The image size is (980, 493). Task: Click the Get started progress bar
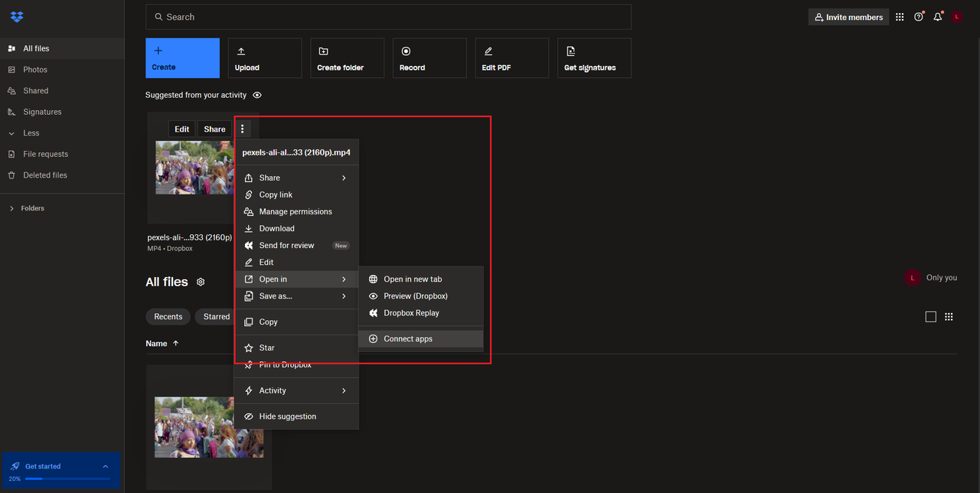click(x=67, y=478)
